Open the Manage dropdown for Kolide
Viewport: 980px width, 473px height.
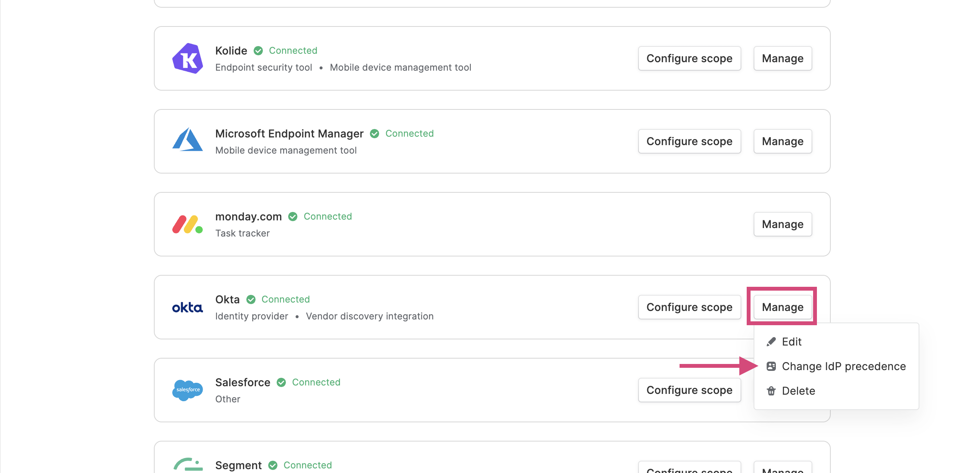[x=782, y=58]
